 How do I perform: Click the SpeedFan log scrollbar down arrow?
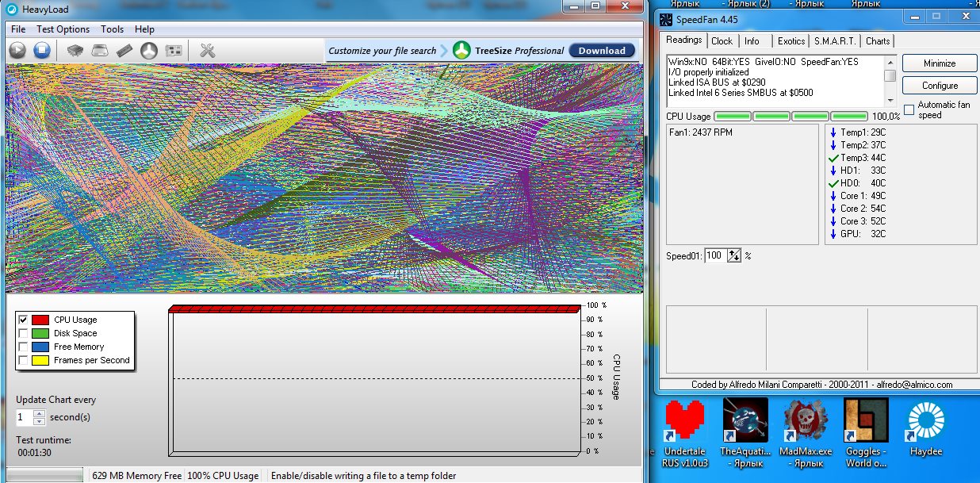(890, 102)
